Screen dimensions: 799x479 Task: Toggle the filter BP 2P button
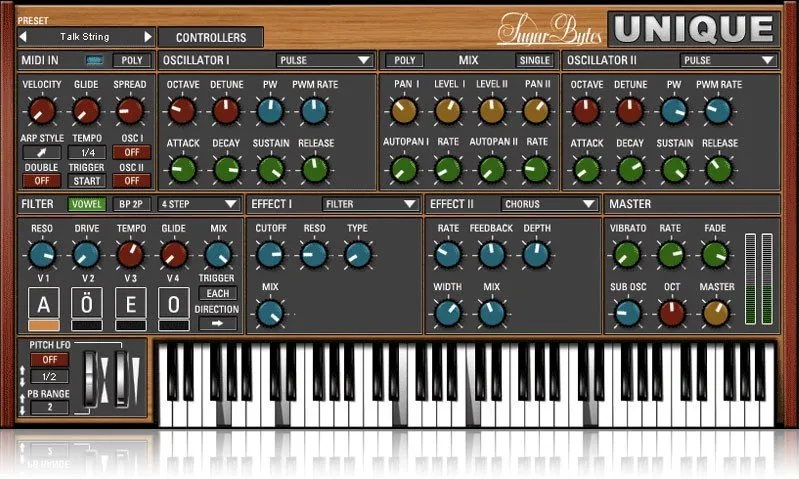pyautogui.click(x=131, y=204)
